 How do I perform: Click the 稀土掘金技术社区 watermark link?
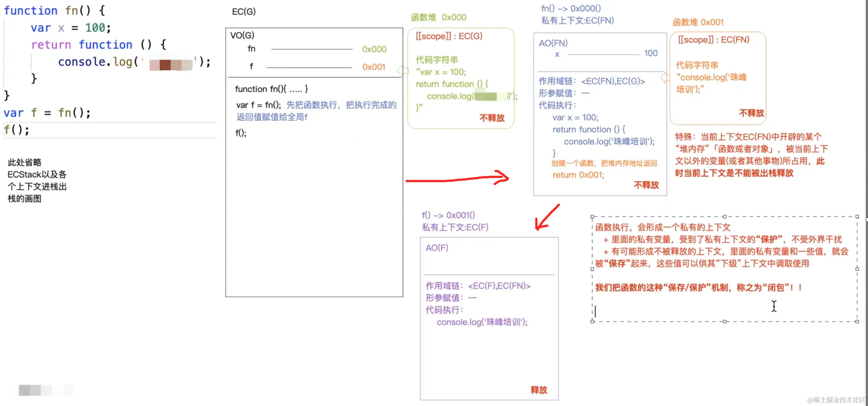tap(836, 400)
